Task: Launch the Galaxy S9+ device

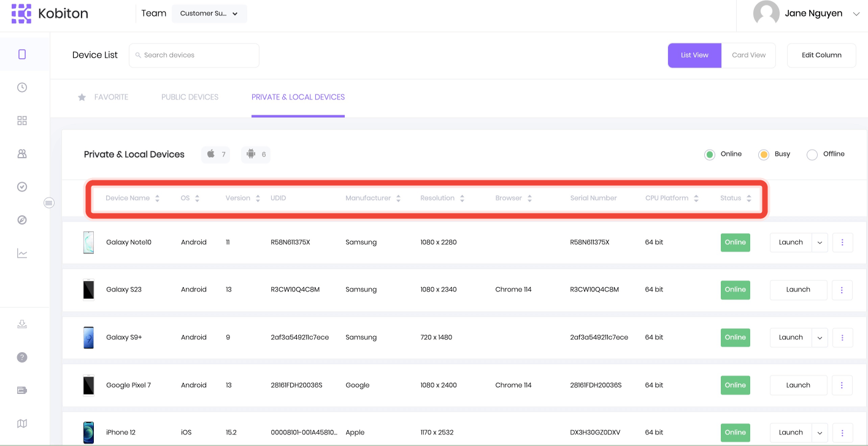Action: pyautogui.click(x=791, y=337)
